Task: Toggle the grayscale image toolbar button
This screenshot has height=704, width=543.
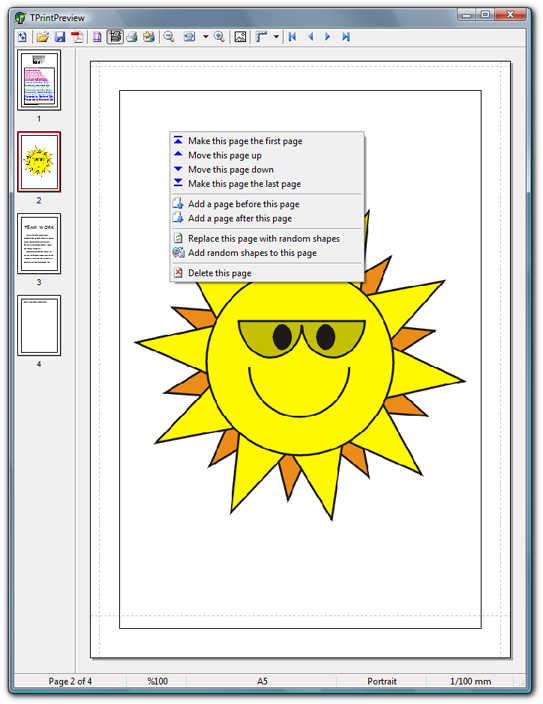Action: click(240, 37)
